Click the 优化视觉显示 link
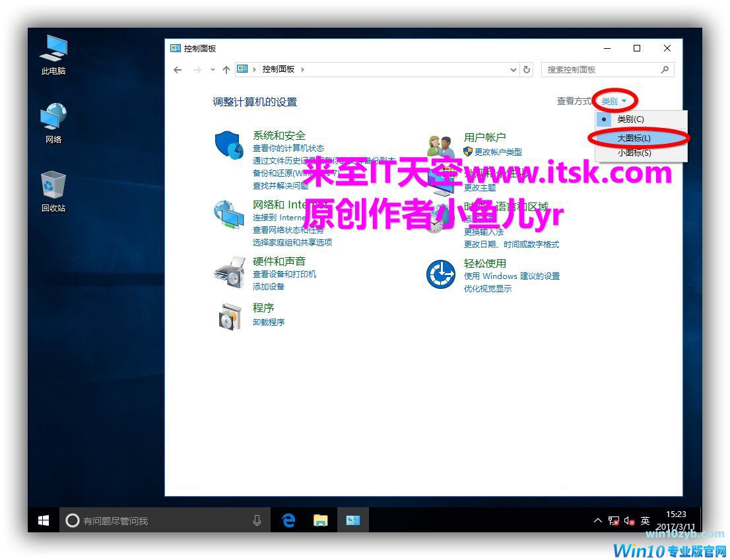730x560 pixels. (x=488, y=289)
